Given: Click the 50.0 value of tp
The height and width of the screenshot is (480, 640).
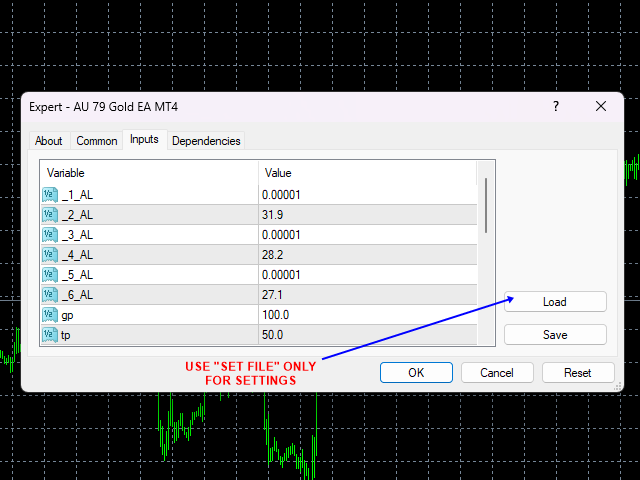Looking at the screenshot, I should (x=368, y=335).
